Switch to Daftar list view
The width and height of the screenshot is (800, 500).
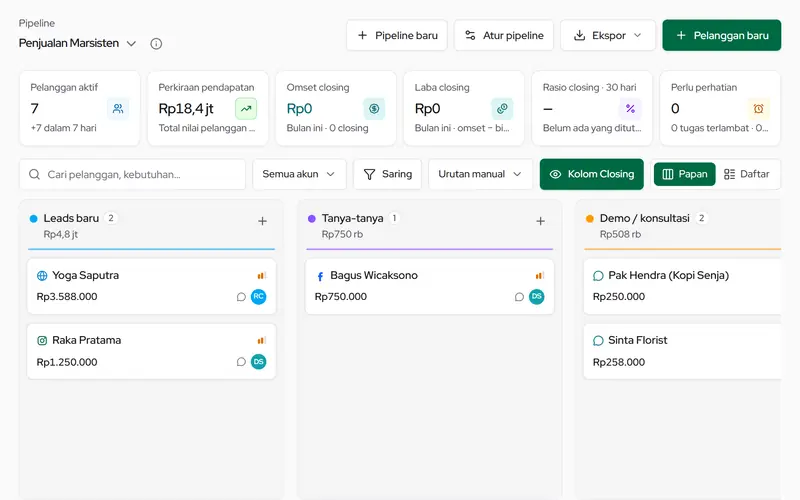pos(747,174)
